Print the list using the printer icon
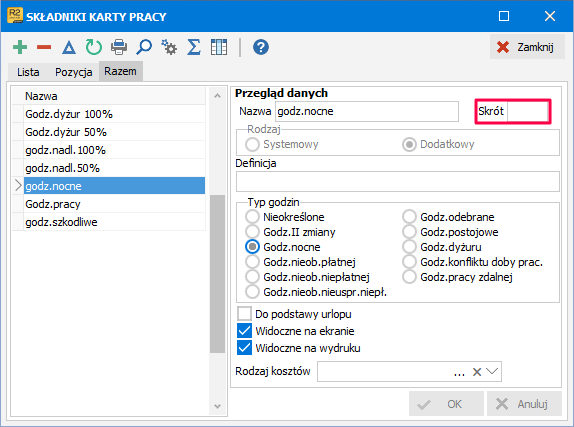574x427 pixels. (x=119, y=47)
